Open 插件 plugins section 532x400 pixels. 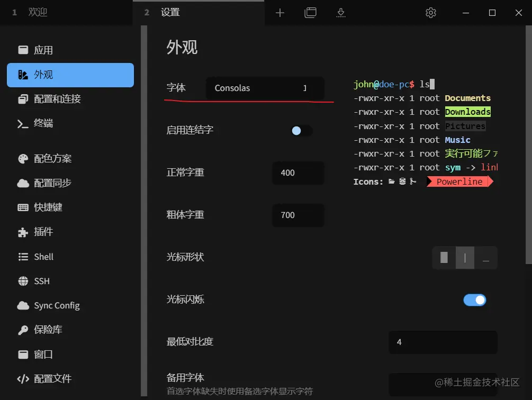(x=70, y=232)
